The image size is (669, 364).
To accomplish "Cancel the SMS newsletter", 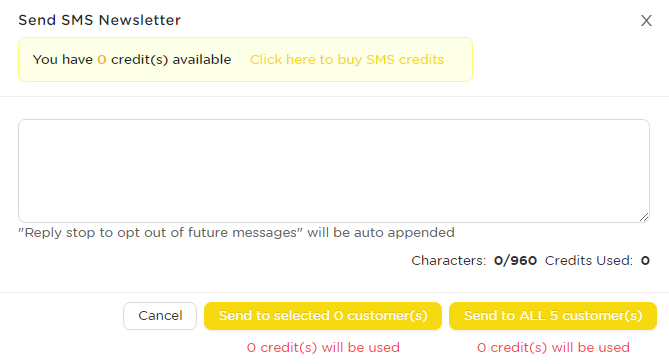I will (x=160, y=316).
